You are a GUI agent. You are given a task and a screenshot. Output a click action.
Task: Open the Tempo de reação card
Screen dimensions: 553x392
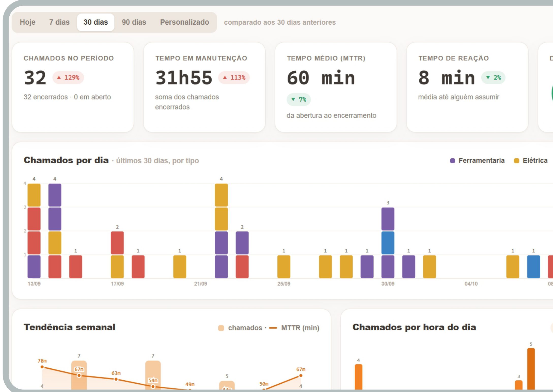point(467,87)
